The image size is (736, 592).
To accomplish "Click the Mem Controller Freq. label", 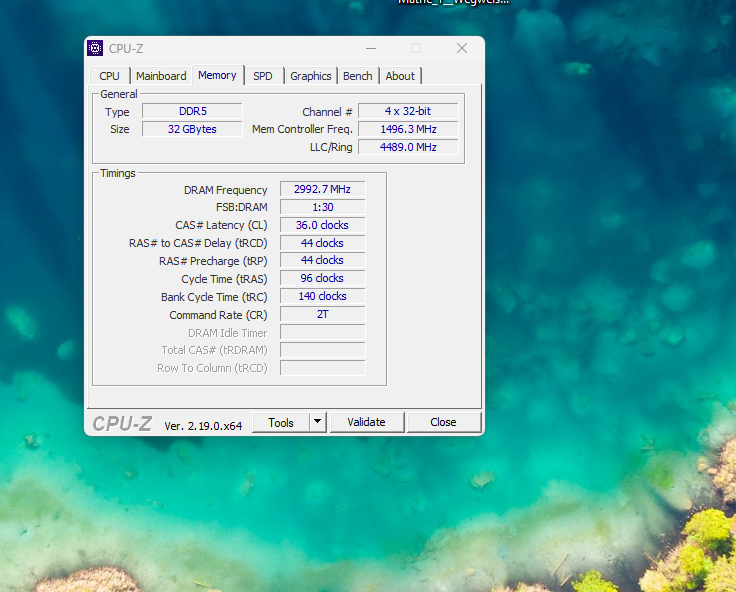I will [302, 129].
